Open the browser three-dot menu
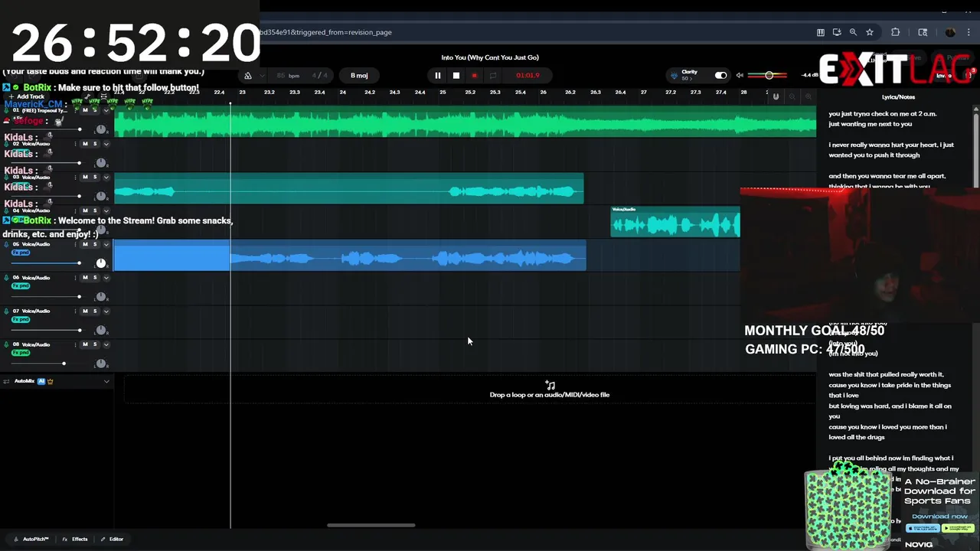 pyautogui.click(x=969, y=32)
